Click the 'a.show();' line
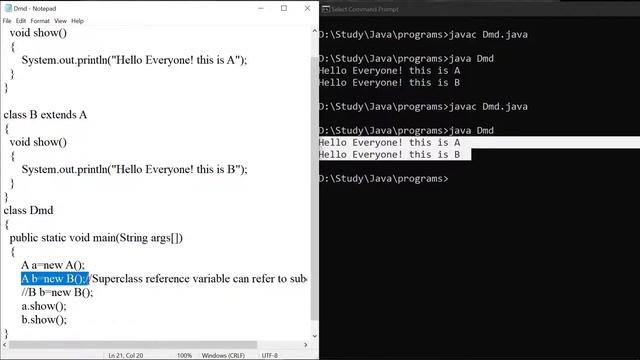The height and width of the screenshot is (360, 640). pyautogui.click(x=44, y=306)
